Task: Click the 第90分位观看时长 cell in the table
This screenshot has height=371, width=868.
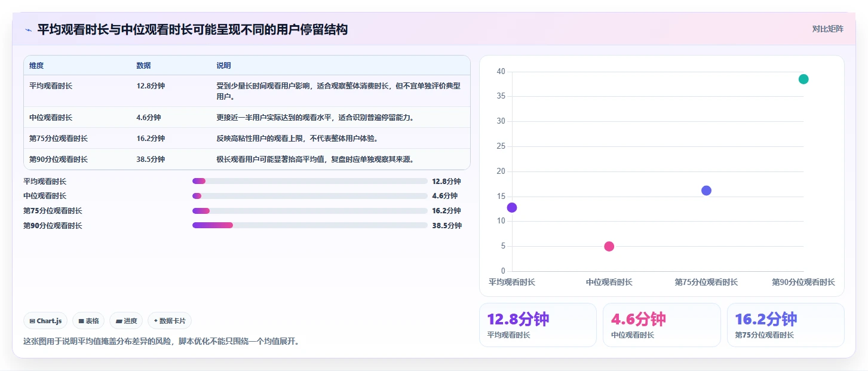Action: pyautogui.click(x=59, y=160)
